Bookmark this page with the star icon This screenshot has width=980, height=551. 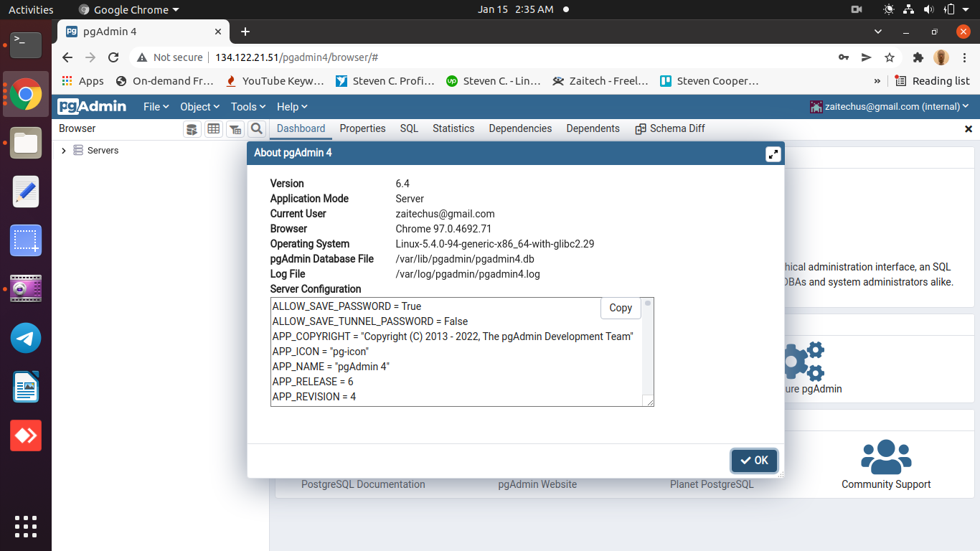click(890, 57)
